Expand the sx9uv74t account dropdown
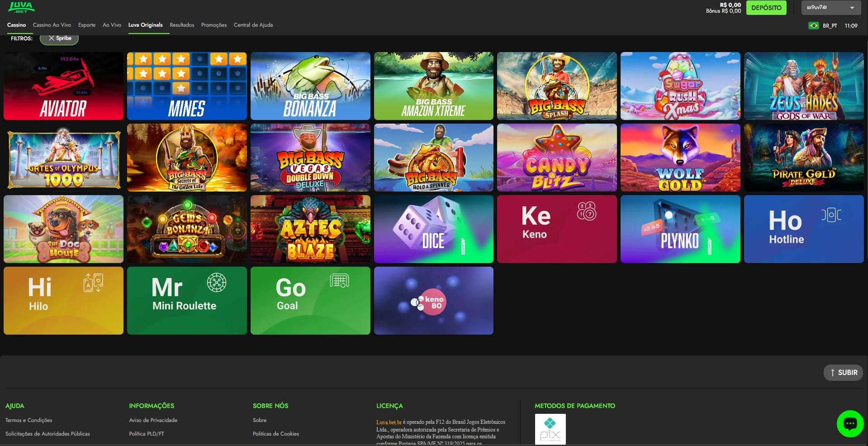Viewport: 868px width, 446px height. coord(830,8)
